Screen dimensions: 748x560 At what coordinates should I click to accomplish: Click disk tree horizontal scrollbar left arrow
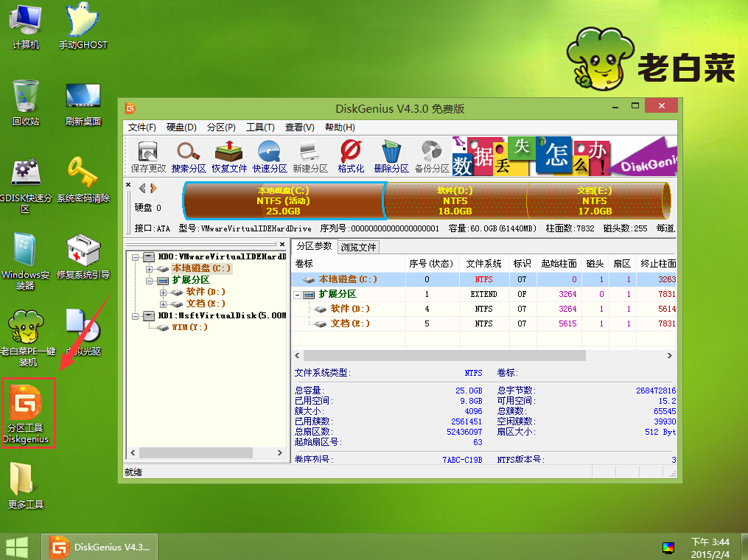133,452
